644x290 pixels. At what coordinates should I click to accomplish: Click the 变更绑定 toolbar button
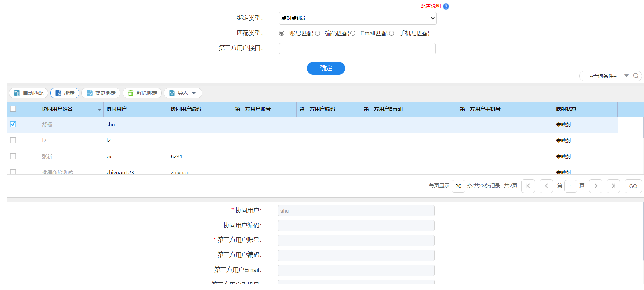101,93
